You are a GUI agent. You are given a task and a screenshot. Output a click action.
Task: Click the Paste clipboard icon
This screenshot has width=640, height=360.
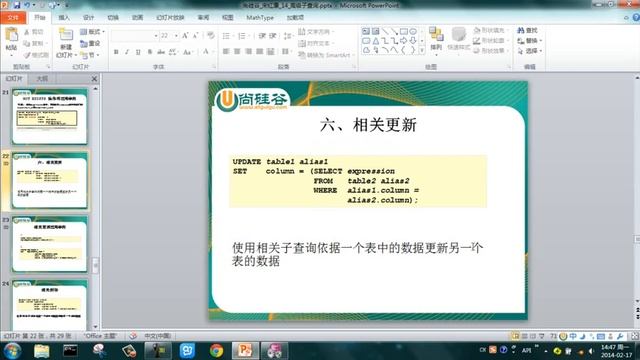[x=11, y=34]
